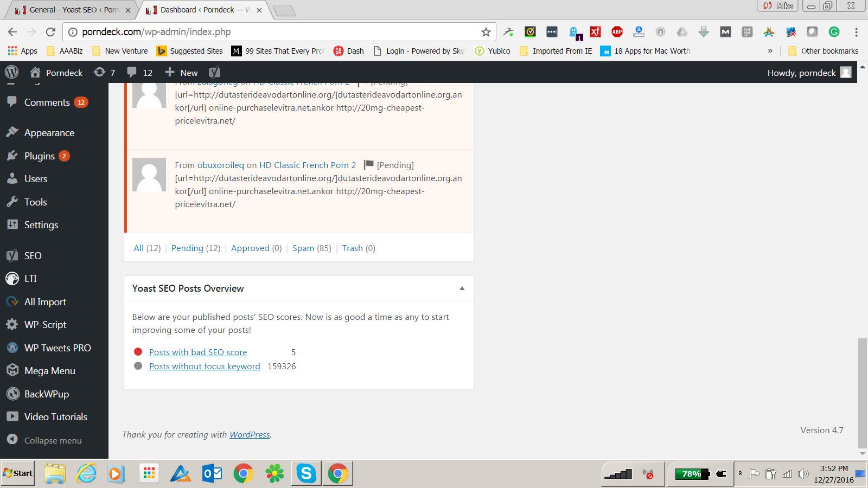Open Skype from the taskbar

[x=306, y=473]
